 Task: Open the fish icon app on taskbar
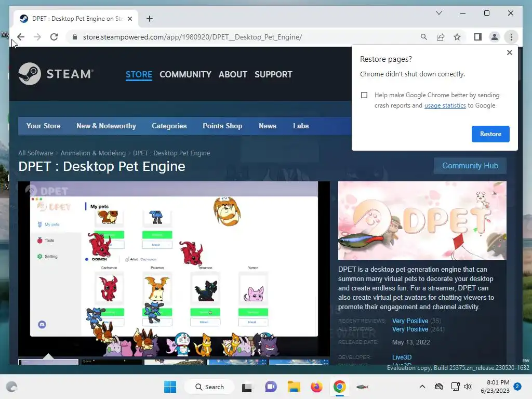coord(362,387)
